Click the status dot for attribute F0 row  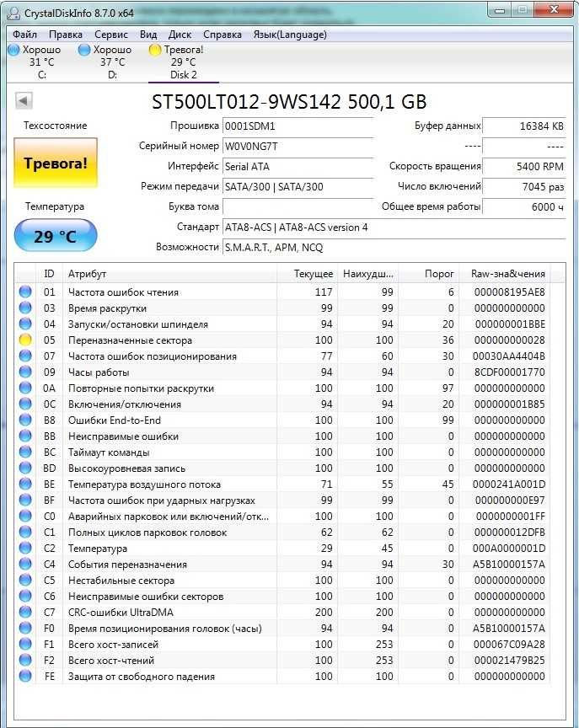(x=25, y=629)
